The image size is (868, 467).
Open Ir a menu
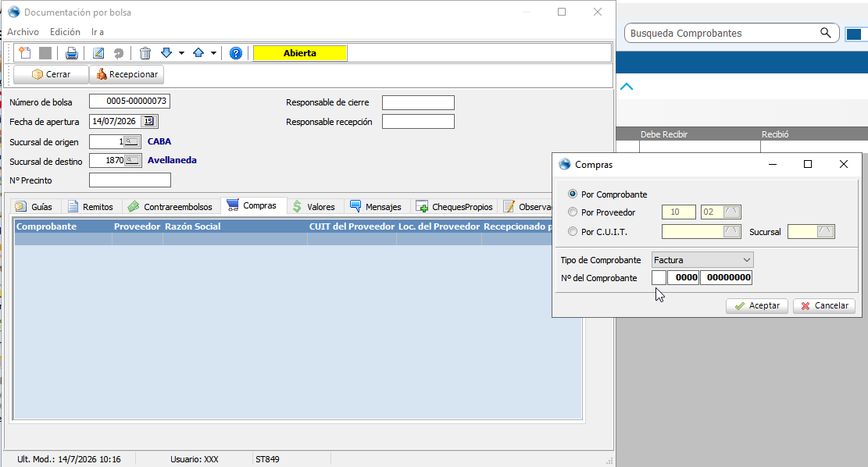98,32
